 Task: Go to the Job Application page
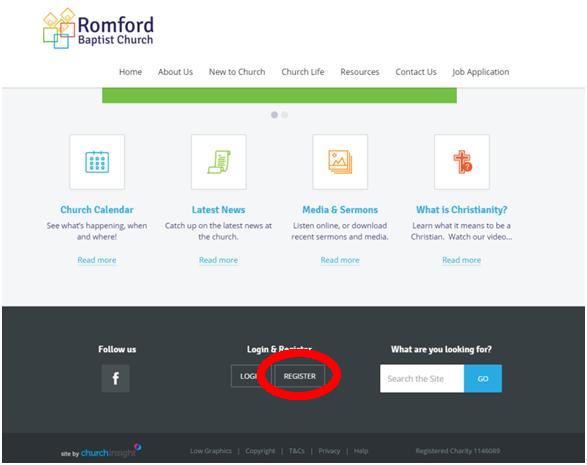[x=481, y=72]
